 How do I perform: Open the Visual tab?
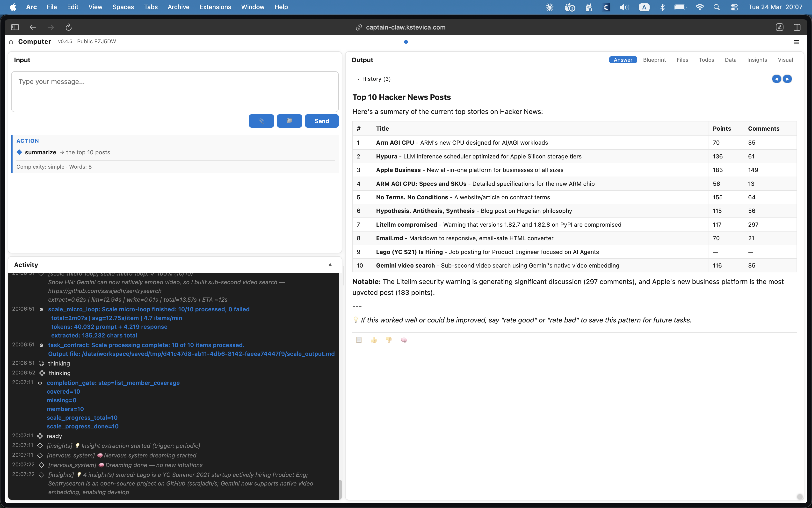[785, 60]
